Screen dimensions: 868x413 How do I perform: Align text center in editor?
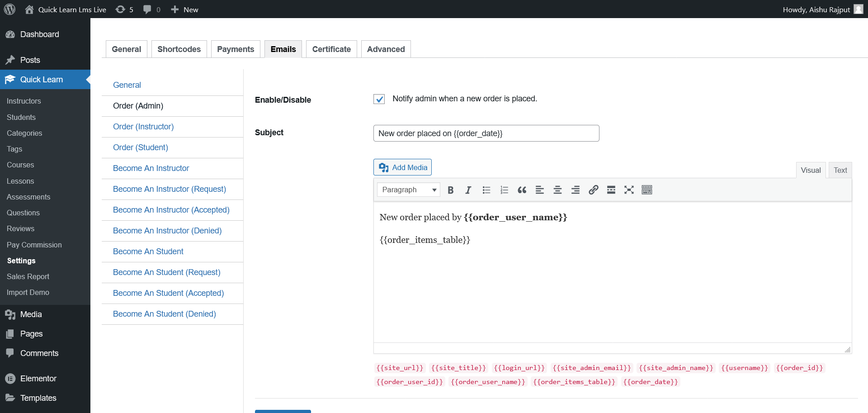coord(557,190)
